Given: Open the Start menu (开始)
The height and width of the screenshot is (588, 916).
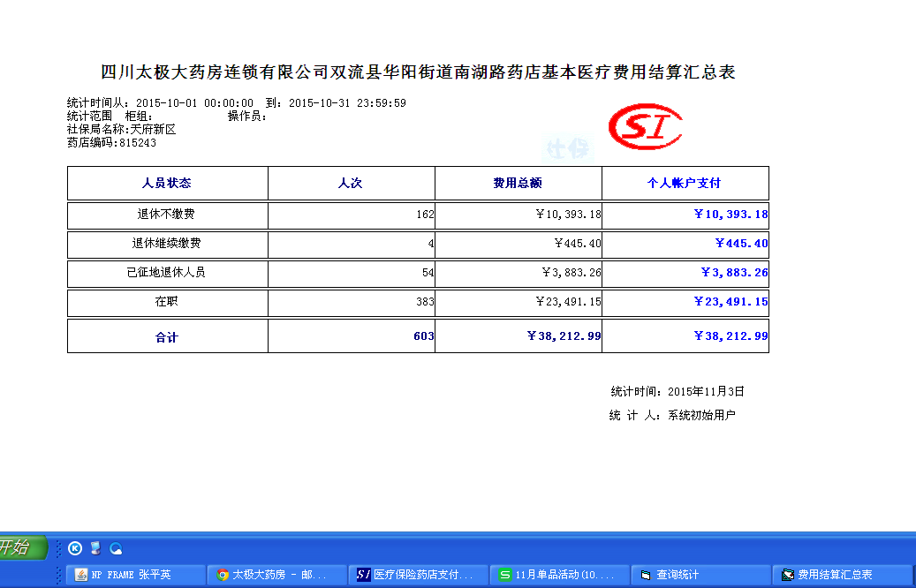Looking at the screenshot, I should coord(22,547).
